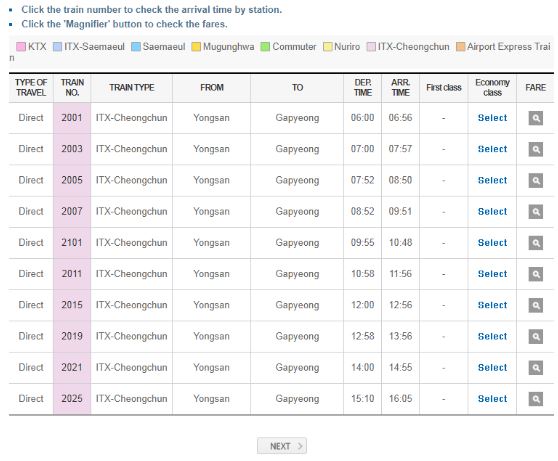This screenshot has width=558, height=461.
Task: Select economy class for train 2001
Action: 492,118
